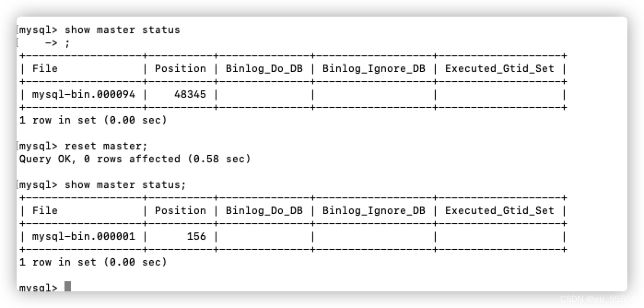Click the semicolon continuation line
The image size is (644, 308).
(x=57, y=43)
